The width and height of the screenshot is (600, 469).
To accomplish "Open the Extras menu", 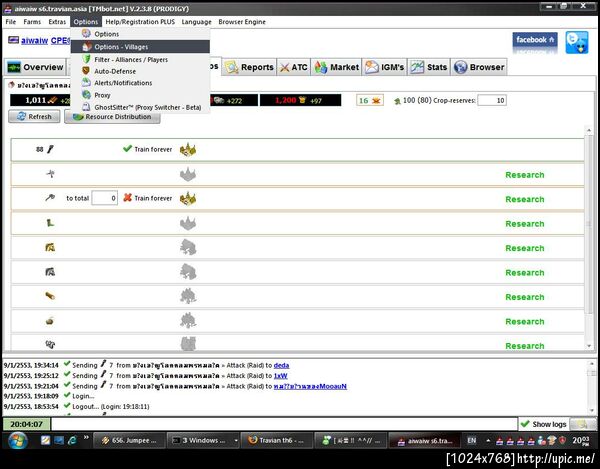I will 57,22.
